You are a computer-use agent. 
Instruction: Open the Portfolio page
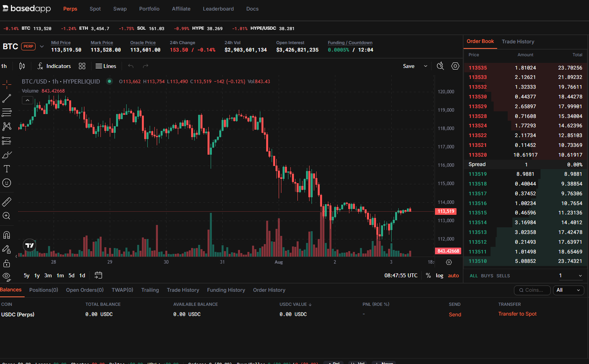tap(149, 9)
